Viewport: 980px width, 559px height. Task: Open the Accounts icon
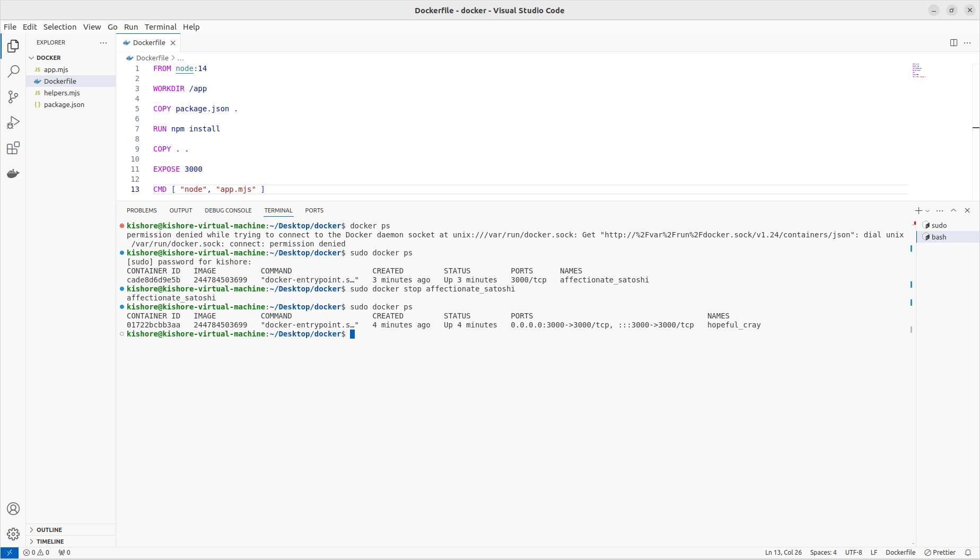tap(13, 509)
